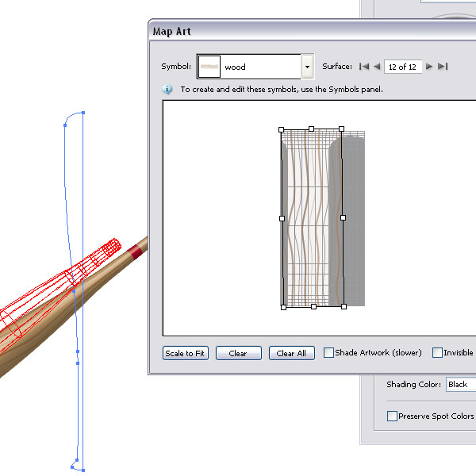Go to last surface
The height and width of the screenshot is (476, 476).
pyautogui.click(x=443, y=66)
